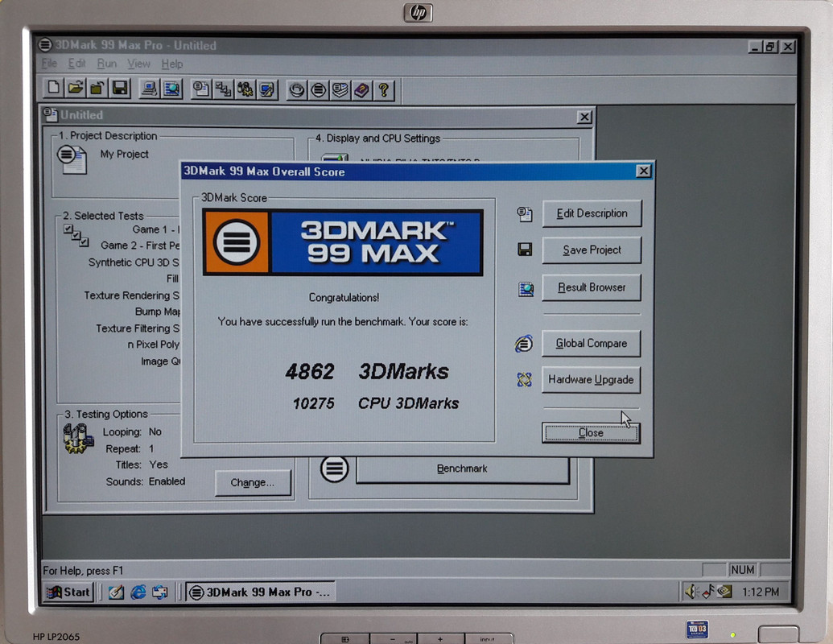Screen dimensions: 833x644
Task: Click the Selected Tests checkboxes icon
Action: 76,235
